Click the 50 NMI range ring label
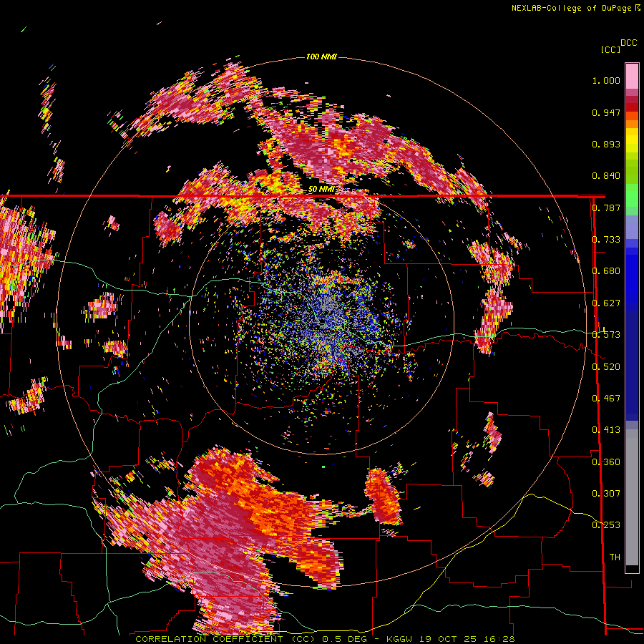Viewport: 644px width, 644px height. [321, 190]
